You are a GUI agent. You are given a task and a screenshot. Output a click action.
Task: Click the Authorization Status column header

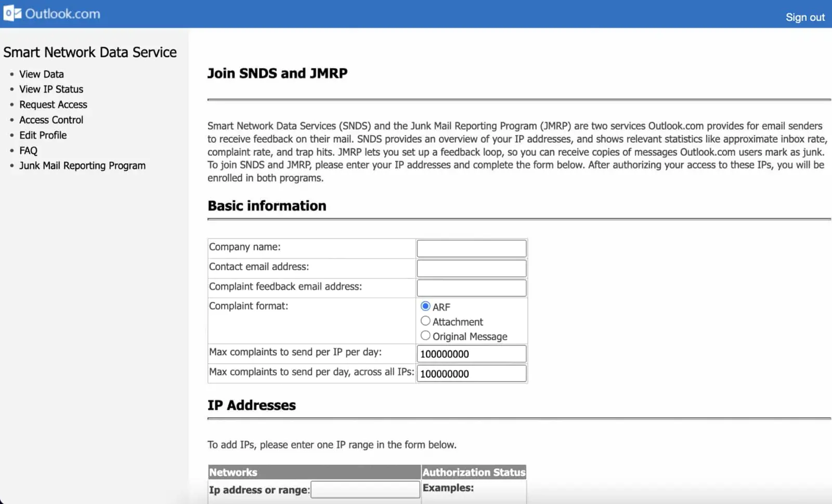point(474,472)
